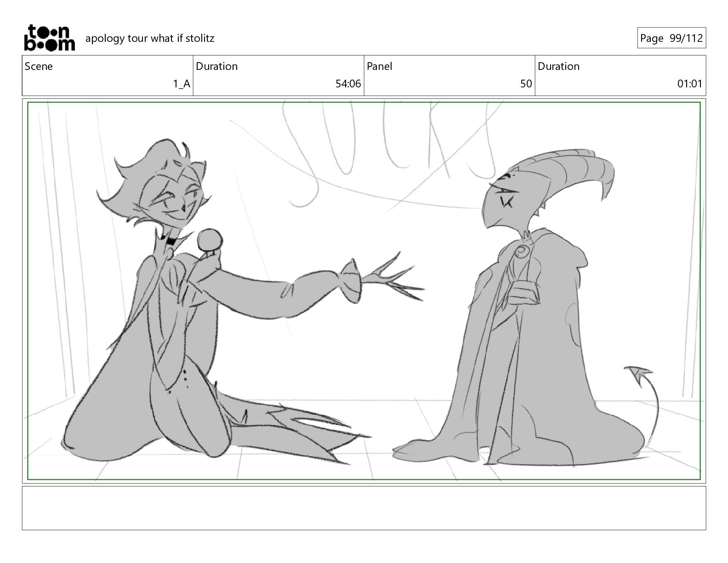The width and height of the screenshot is (728, 563).
Task: Click the scene duration value '54:06'
Action: [x=348, y=84]
